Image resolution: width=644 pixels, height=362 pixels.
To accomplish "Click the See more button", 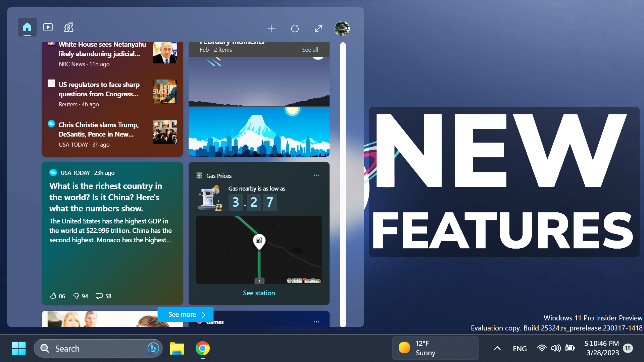I will coord(185,314).
